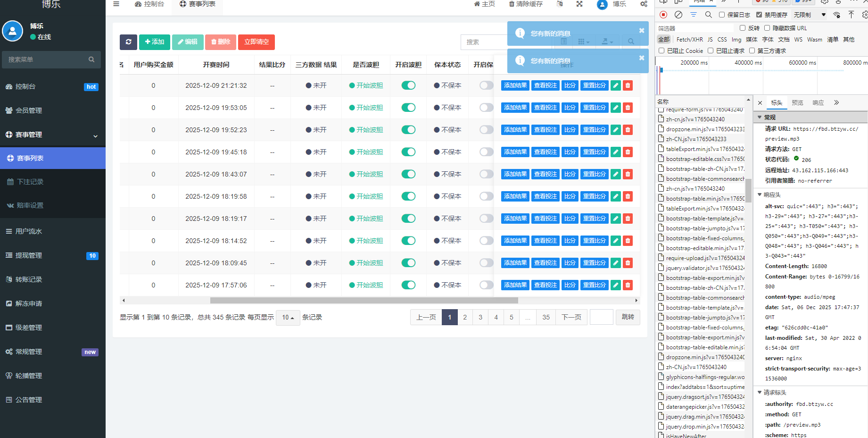Click the language switch icon in header
The width and height of the screenshot is (868, 438).
coord(560,4)
